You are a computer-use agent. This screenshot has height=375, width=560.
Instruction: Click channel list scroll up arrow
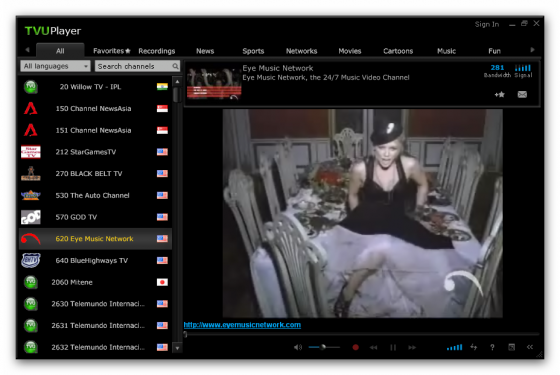pyautogui.click(x=177, y=82)
